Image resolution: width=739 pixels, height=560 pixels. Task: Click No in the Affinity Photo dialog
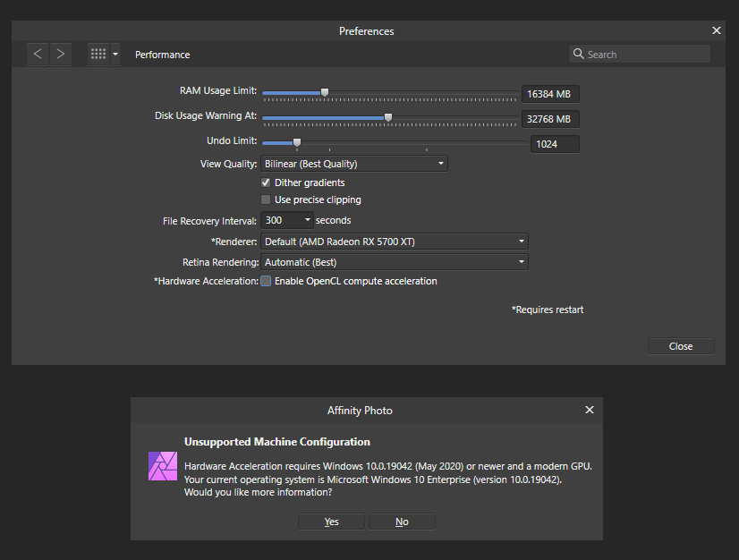pyautogui.click(x=402, y=522)
